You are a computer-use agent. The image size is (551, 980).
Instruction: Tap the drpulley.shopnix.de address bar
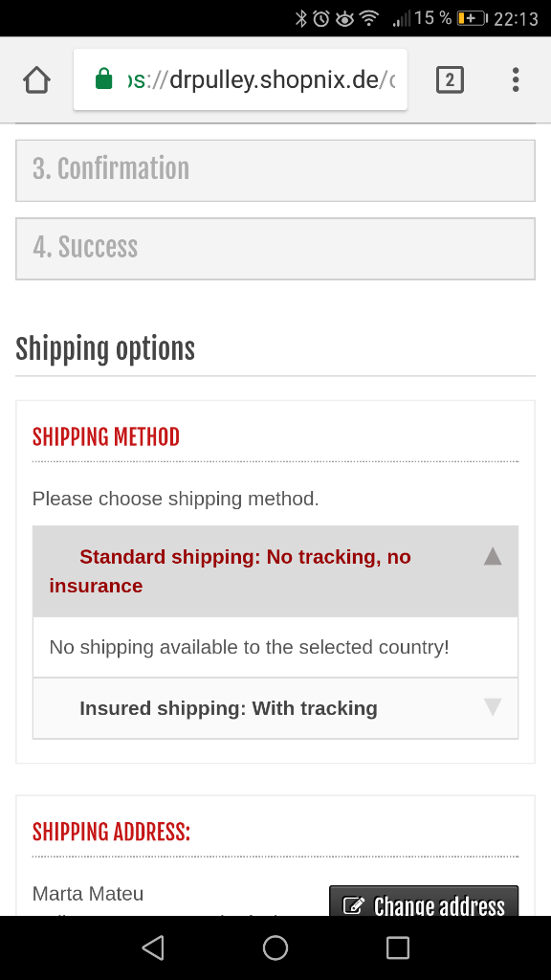[x=240, y=80]
